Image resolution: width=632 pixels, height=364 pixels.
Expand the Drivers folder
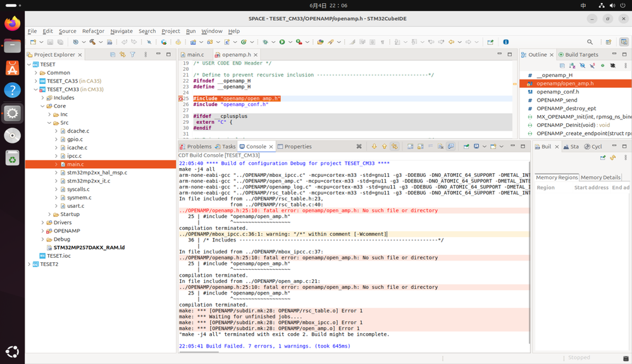coord(43,222)
